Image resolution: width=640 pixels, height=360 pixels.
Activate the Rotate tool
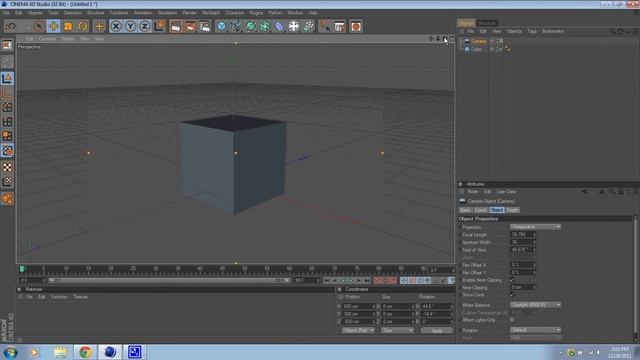click(82, 26)
